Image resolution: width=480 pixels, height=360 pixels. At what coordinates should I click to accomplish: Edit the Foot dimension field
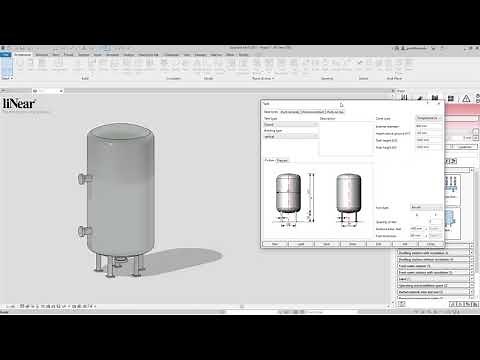[418, 236]
